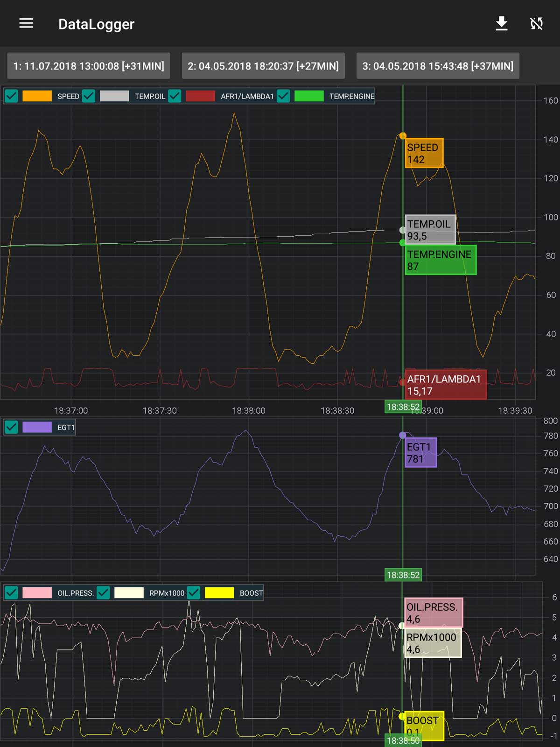This screenshot has width=560, height=747.
Task: Toggle the EGT1 series checkbox
Action: click(11, 427)
